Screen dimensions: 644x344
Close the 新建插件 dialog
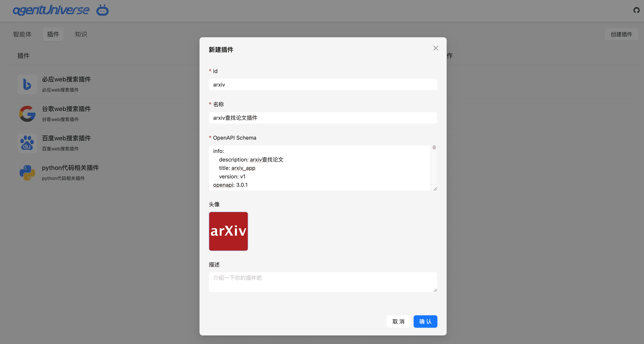point(435,48)
